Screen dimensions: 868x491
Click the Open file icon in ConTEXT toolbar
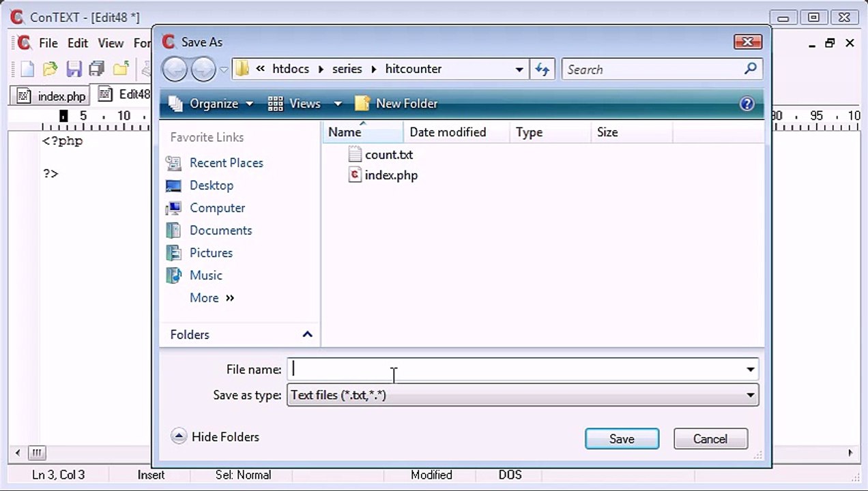(50, 69)
